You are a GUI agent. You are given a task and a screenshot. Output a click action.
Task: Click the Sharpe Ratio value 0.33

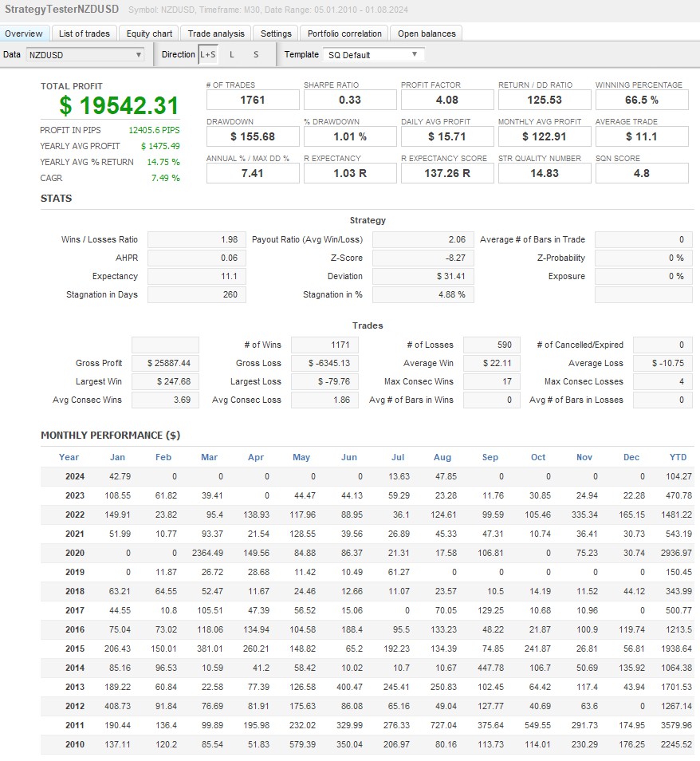(x=350, y=100)
